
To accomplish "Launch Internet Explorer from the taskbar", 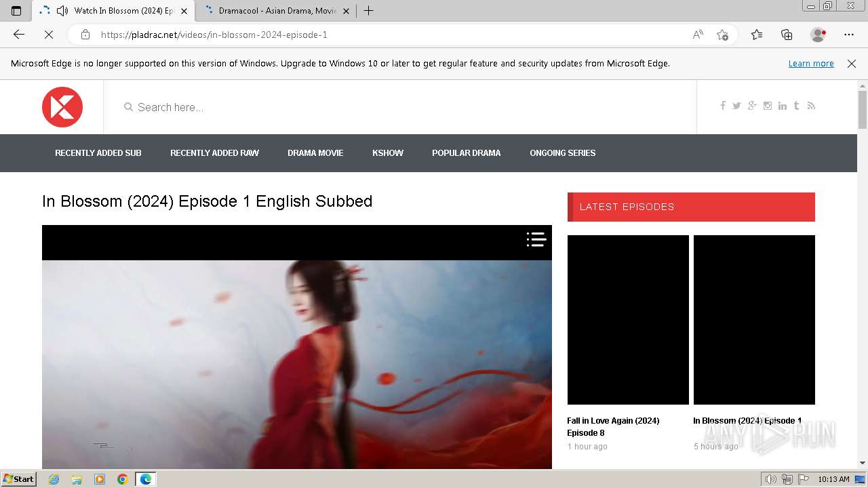I will click(x=54, y=479).
